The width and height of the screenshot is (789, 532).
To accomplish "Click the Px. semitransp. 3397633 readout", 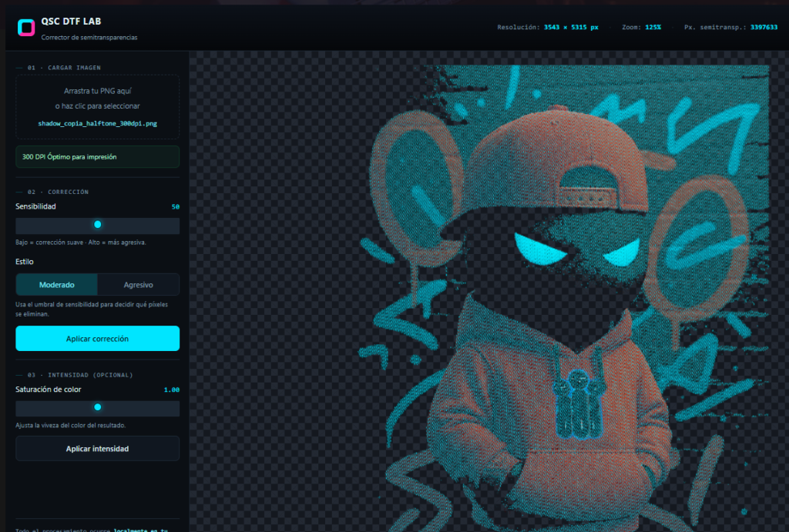I will 730,27.
